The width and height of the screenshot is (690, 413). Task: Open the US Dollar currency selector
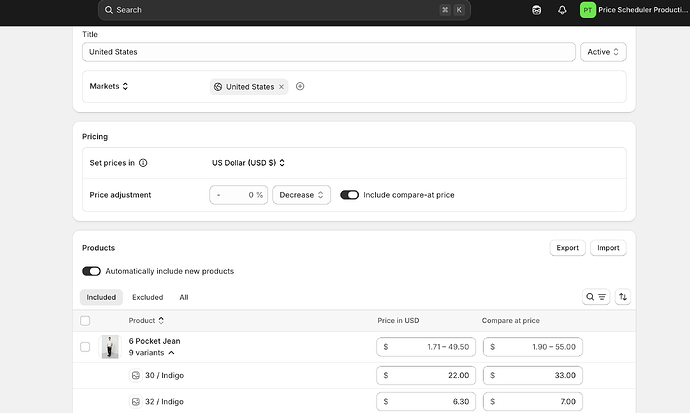pyautogui.click(x=248, y=163)
